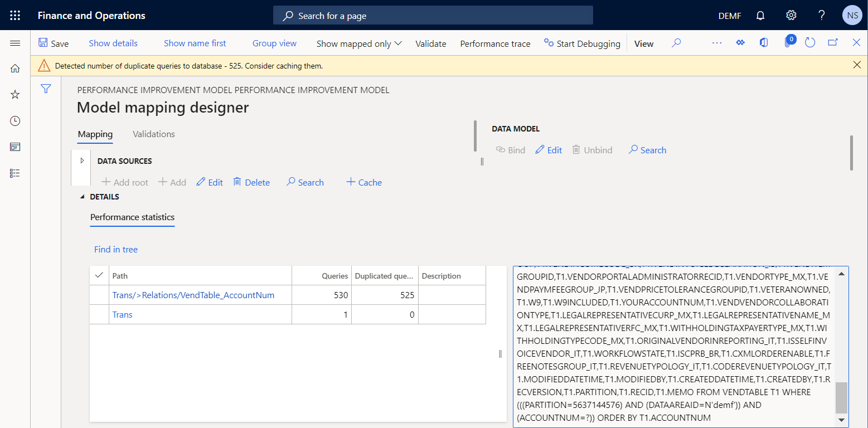The height and width of the screenshot is (428, 868).
Task: Select the cell with 525 duplicated queries
Action: click(x=385, y=295)
